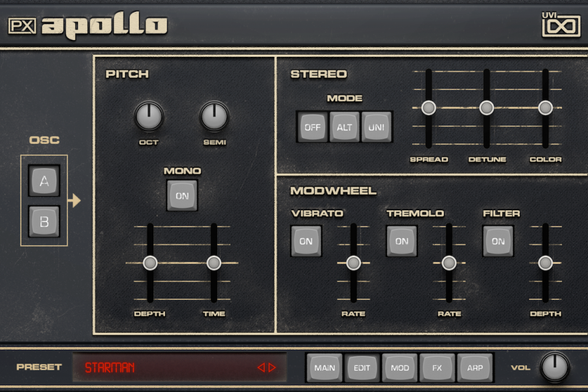Set stereo mode to UNI
Viewport: 588px width, 392px height.
(377, 127)
